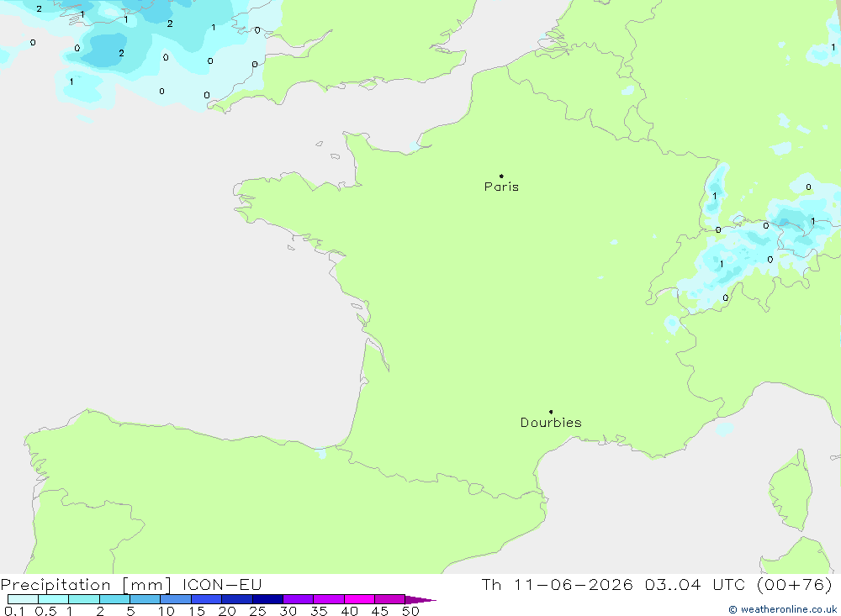The image size is (841, 616).
Task: Click the legend value 10
Action: 167,611
